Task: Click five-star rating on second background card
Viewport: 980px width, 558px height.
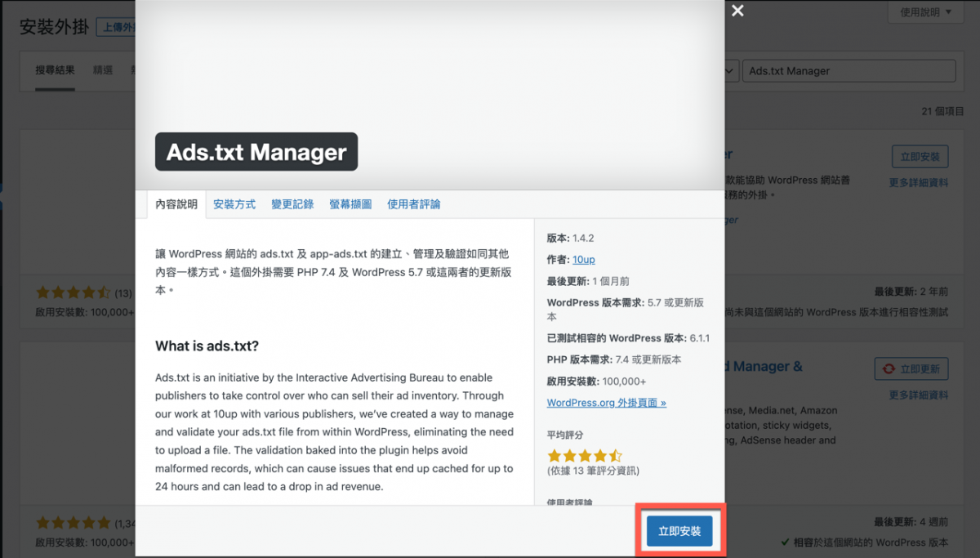Action: click(x=73, y=523)
